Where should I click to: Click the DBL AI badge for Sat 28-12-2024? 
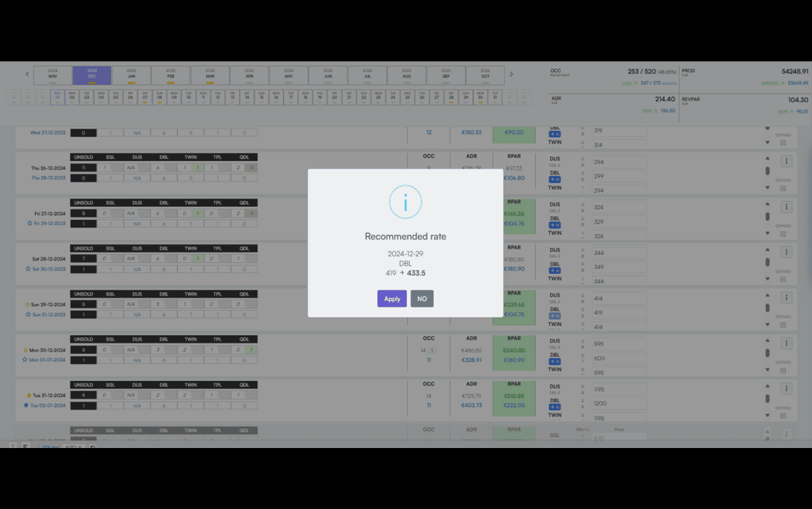coord(555,270)
